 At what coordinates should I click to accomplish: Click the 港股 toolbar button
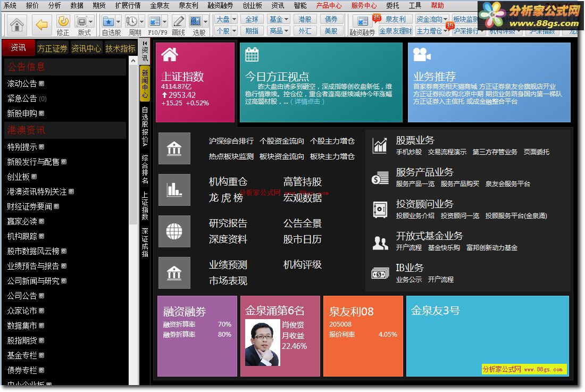click(305, 19)
